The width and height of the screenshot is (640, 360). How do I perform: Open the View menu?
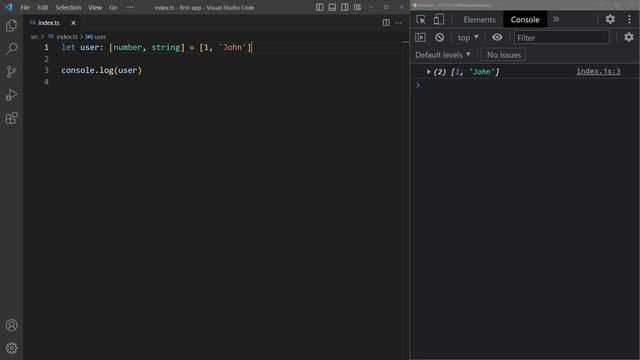click(x=95, y=7)
